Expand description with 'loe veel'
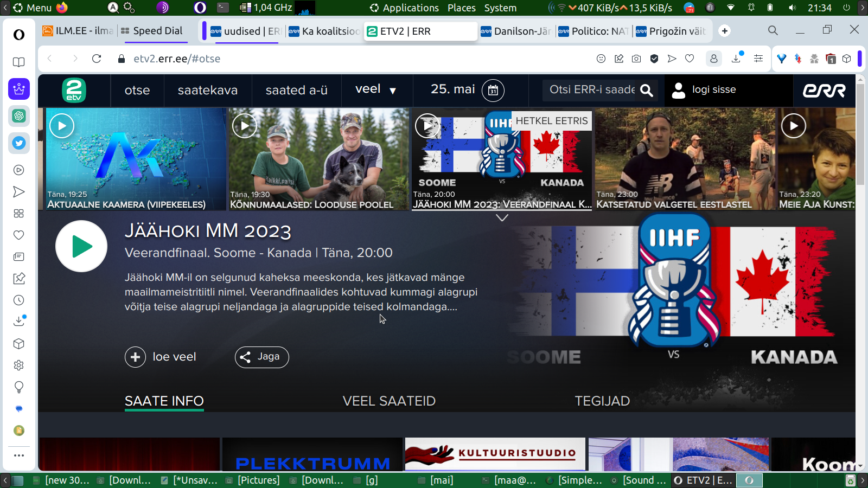This screenshot has height=488, width=868. pos(161,357)
